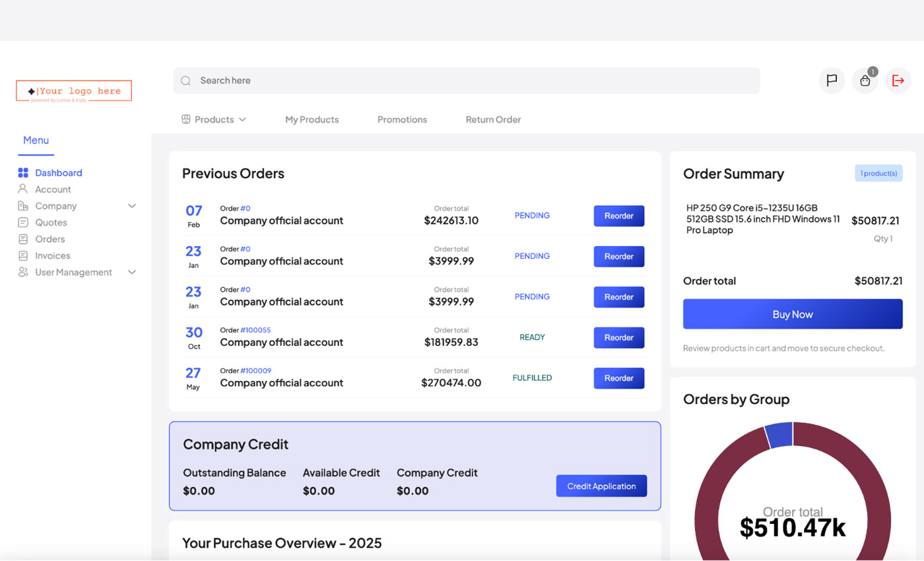Screen dimensions: 924x561
Task: Open Quotes in the sidebar
Action: tap(51, 222)
